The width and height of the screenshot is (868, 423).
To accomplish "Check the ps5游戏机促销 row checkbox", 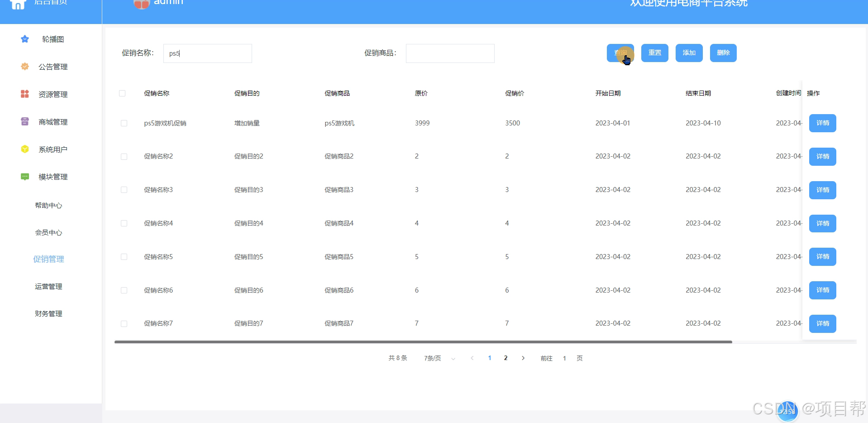I will pos(124,123).
